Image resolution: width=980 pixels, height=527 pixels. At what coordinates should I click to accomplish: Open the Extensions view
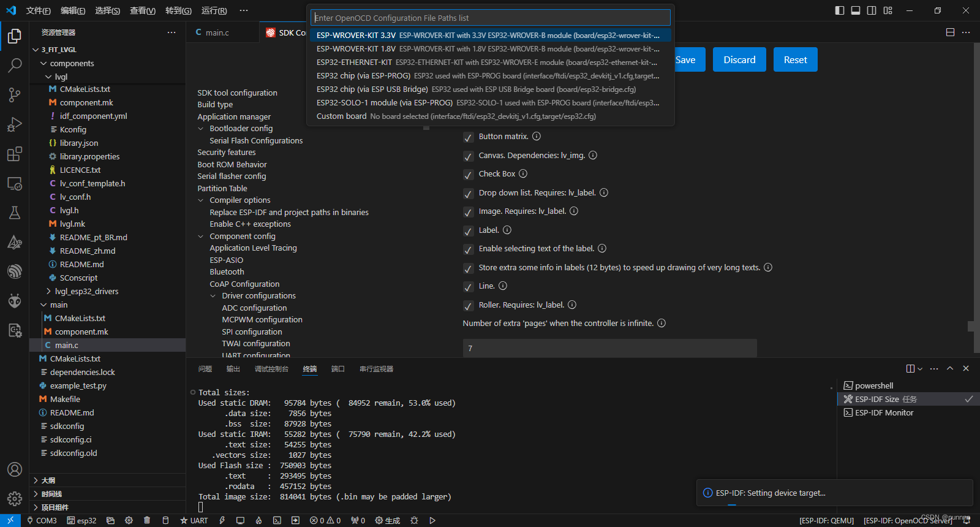(15, 154)
